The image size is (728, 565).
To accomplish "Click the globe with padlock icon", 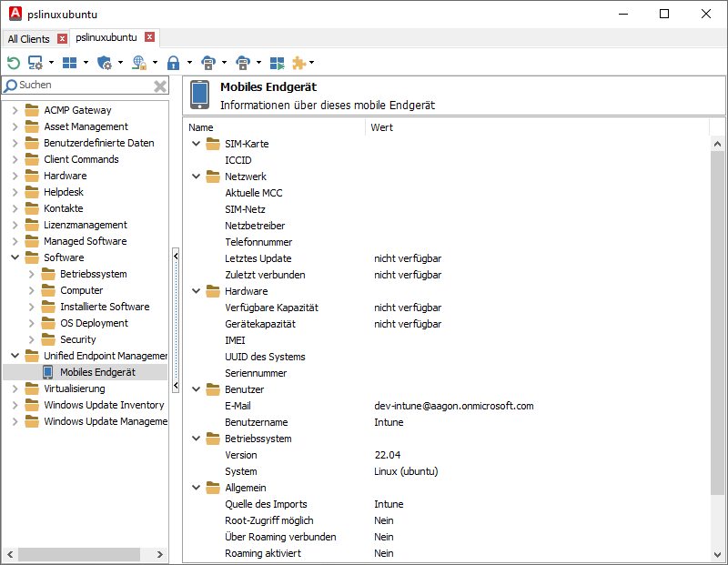I will coord(138,62).
